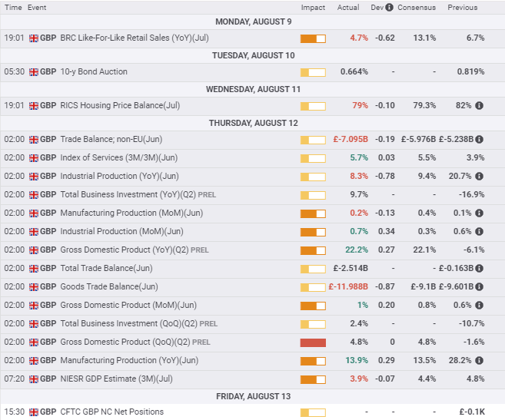505x420 pixels.
Task: Click info icon in Goods Trade Balance row
Action: 480,287
